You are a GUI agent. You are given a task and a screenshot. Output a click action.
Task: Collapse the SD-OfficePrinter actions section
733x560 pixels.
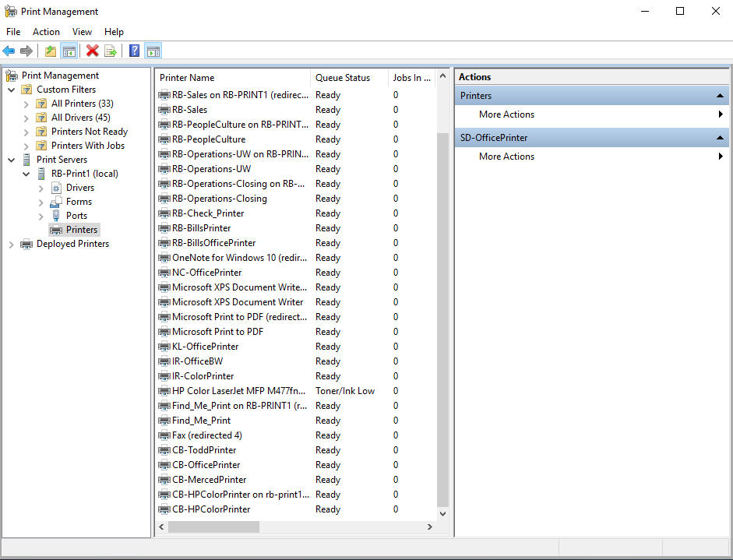[x=720, y=138]
